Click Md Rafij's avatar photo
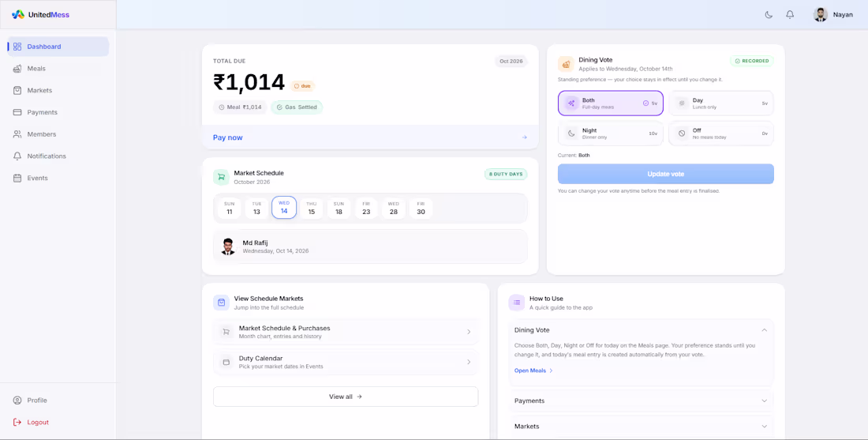Image resolution: width=868 pixels, height=440 pixels. pyautogui.click(x=227, y=246)
